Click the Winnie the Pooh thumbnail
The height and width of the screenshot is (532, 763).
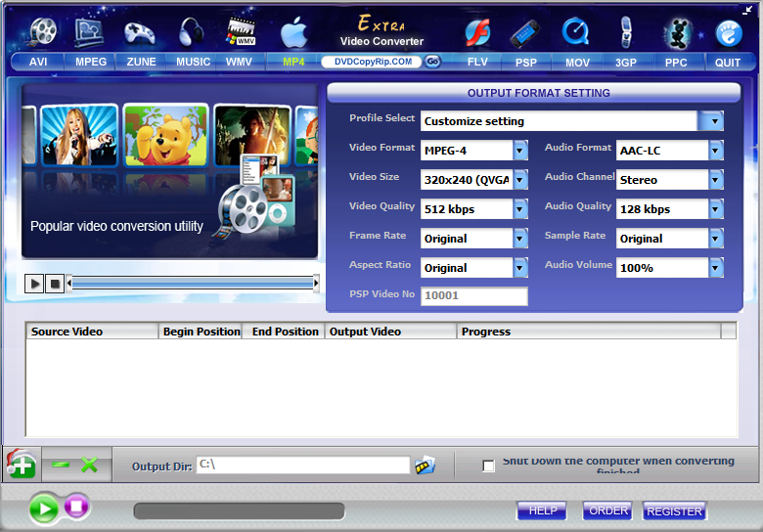[165, 135]
